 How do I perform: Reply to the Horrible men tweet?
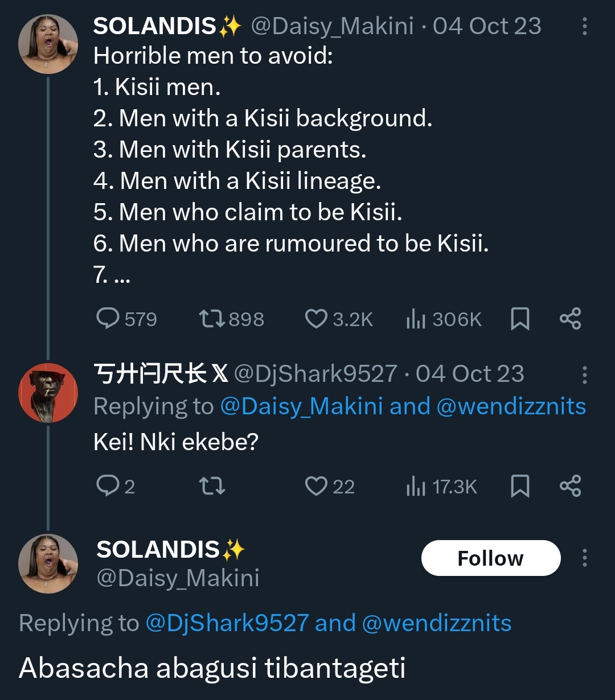pyautogui.click(x=108, y=319)
